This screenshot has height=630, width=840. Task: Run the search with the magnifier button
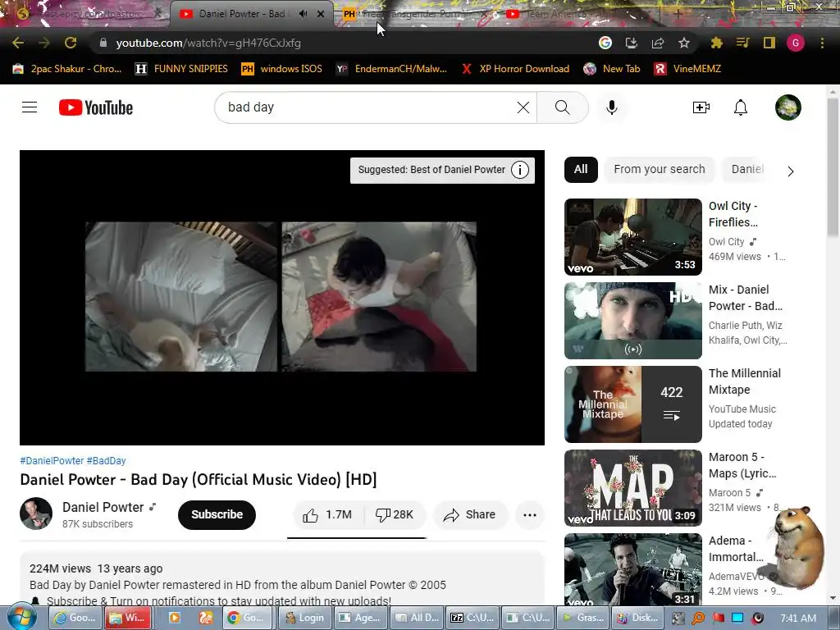pos(563,107)
